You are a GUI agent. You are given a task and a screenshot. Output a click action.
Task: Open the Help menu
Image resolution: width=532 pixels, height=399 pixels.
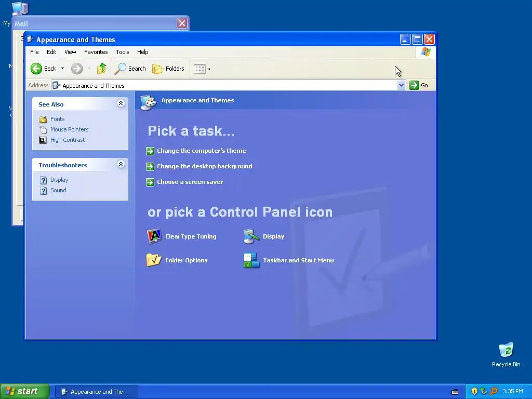tap(142, 52)
